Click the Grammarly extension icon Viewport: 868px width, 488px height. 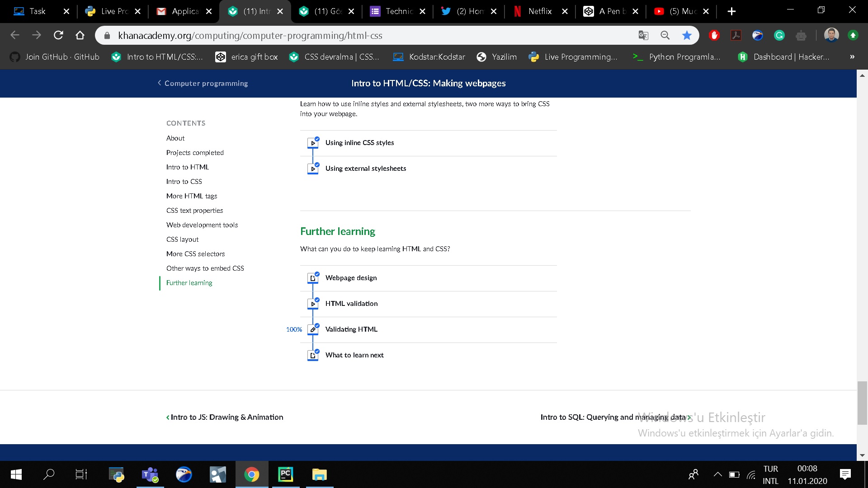pyautogui.click(x=779, y=35)
